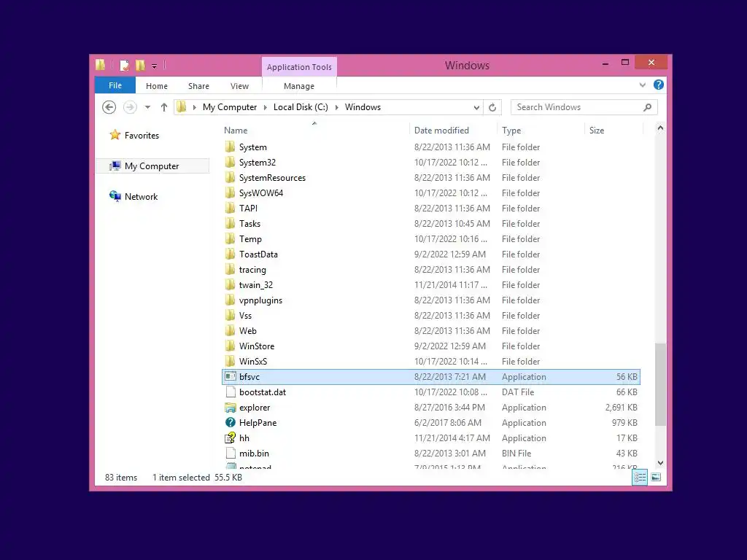747x560 pixels.
Task: Select the TAPI folder
Action: point(248,208)
